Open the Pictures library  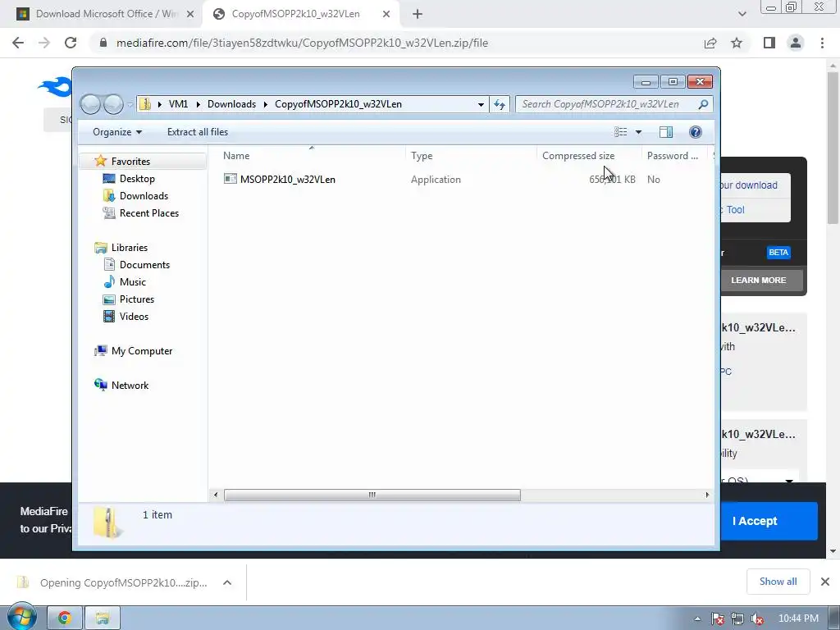[x=137, y=299]
